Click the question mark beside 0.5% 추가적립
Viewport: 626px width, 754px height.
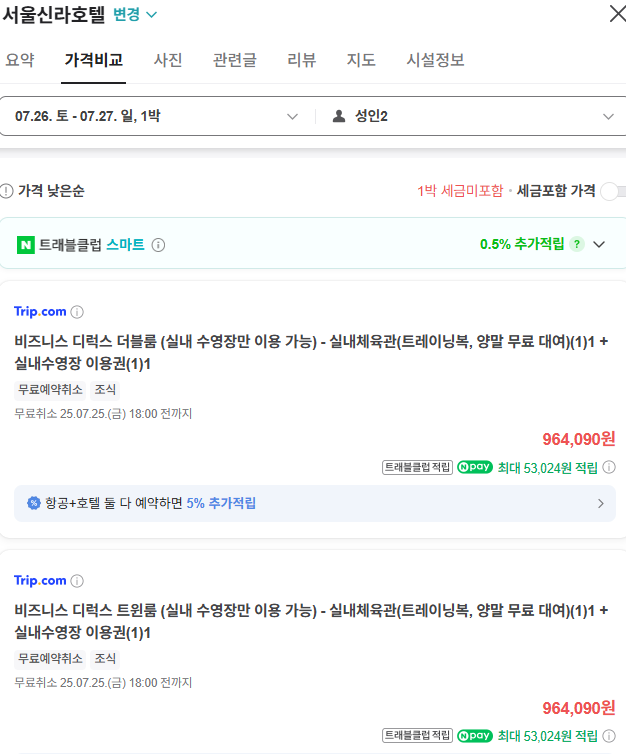point(576,244)
